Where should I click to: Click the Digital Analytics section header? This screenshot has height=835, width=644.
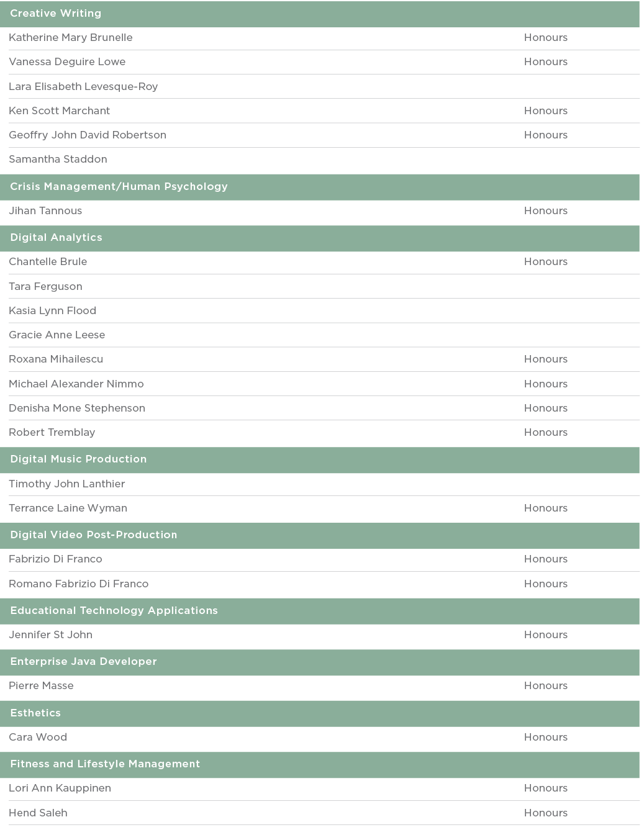point(56,238)
